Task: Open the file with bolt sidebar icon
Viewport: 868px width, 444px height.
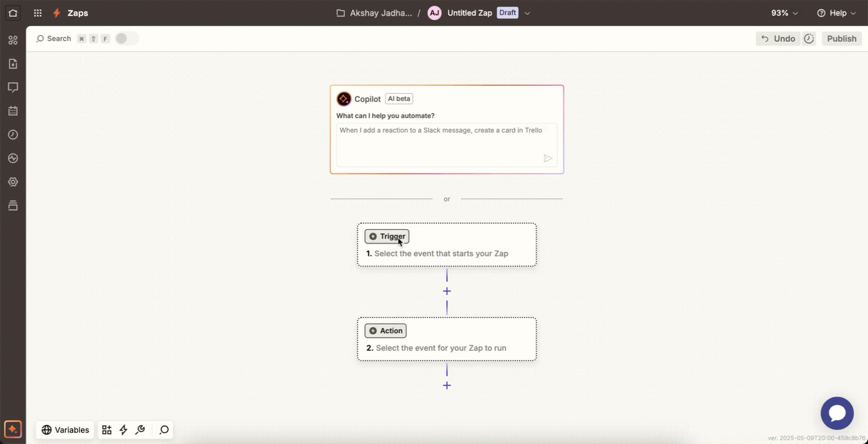Action: [x=13, y=64]
